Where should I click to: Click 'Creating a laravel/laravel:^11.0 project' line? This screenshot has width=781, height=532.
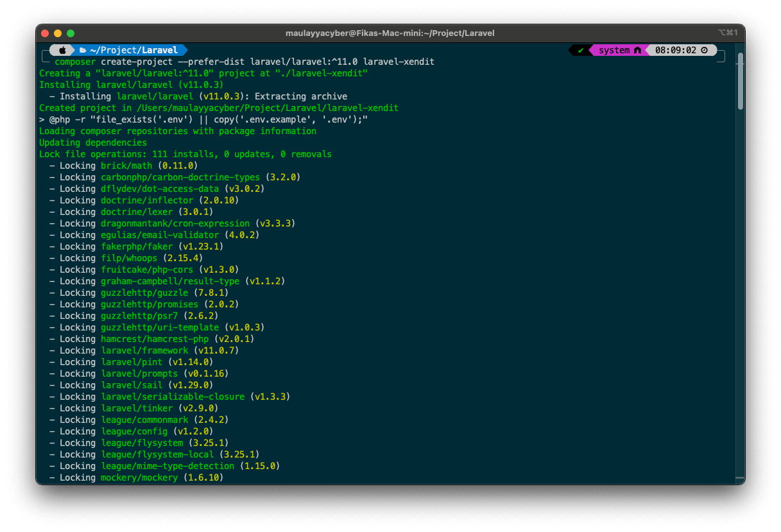tap(203, 73)
